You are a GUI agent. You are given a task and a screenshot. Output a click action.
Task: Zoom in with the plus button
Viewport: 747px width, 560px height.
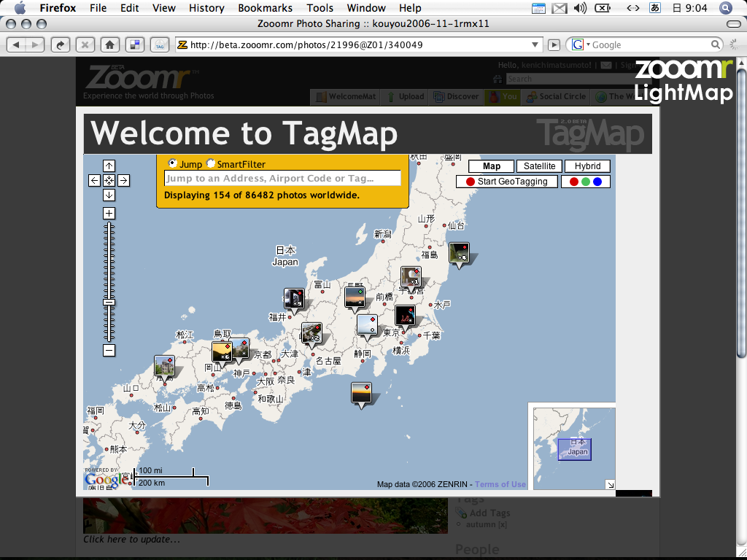point(109,214)
